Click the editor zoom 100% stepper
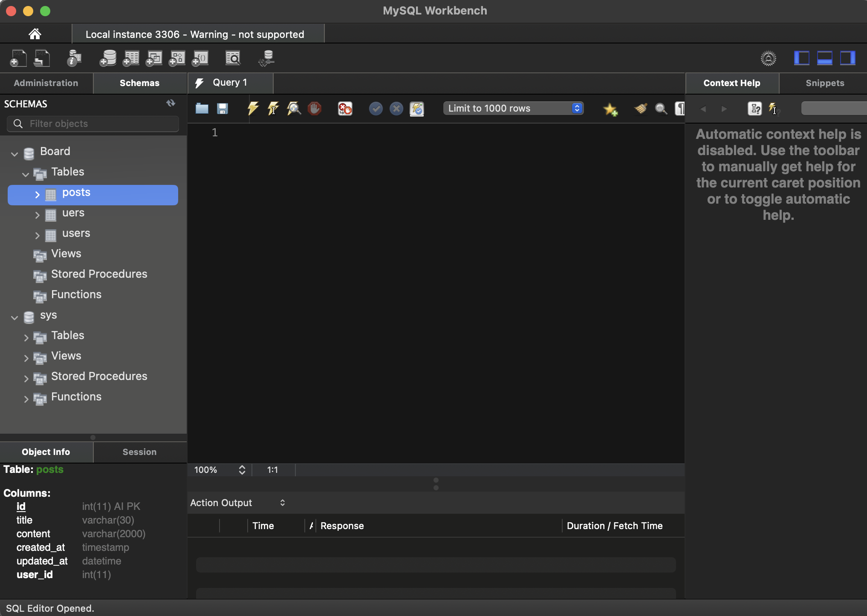867x616 pixels. click(x=242, y=470)
